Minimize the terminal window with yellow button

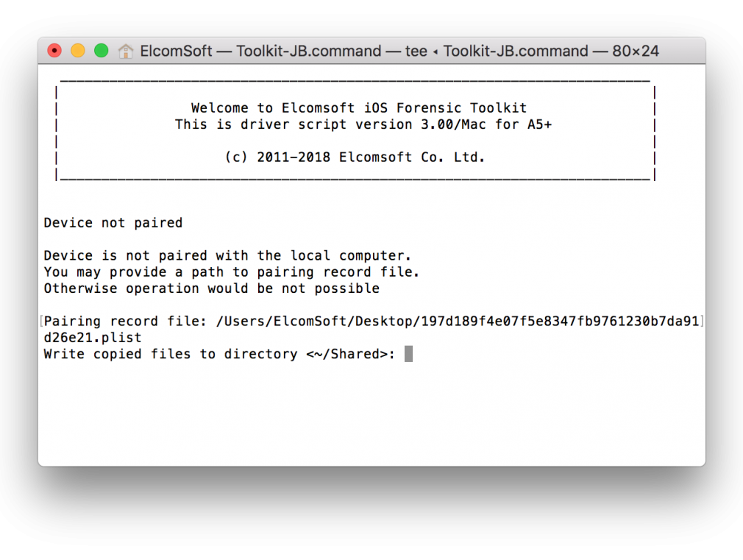click(x=78, y=50)
